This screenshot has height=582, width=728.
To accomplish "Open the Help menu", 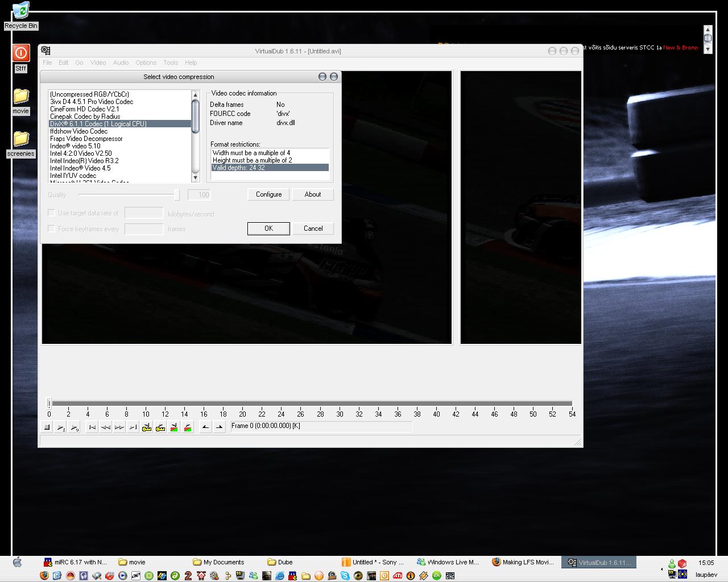I will pyautogui.click(x=191, y=63).
